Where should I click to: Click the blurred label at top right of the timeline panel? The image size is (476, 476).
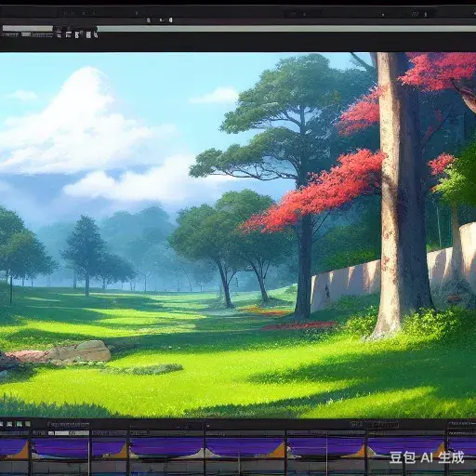(x=462, y=423)
